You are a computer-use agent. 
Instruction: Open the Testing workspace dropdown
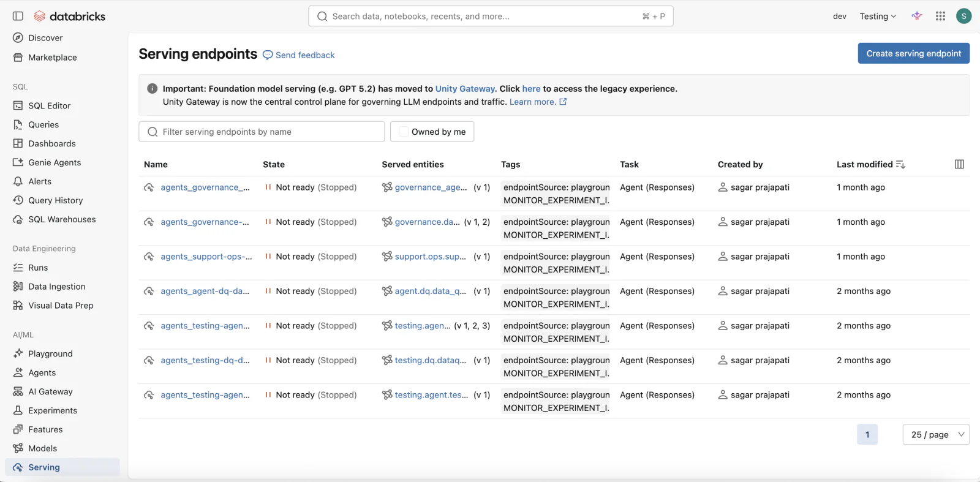(878, 17)
